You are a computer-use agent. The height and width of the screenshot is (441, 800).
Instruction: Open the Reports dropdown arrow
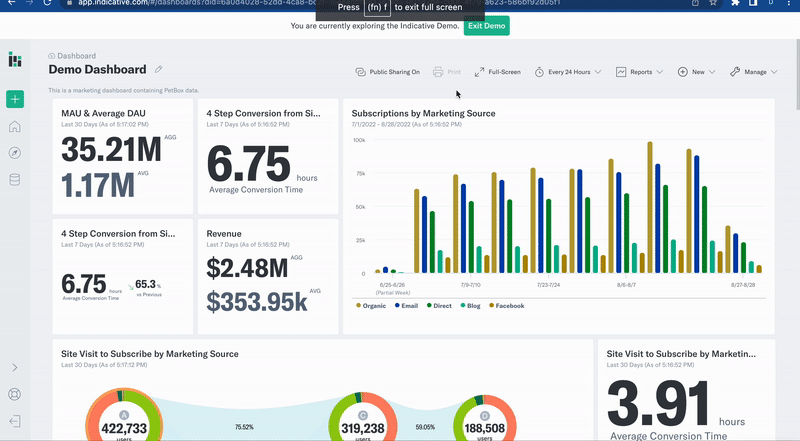(660, 72)
